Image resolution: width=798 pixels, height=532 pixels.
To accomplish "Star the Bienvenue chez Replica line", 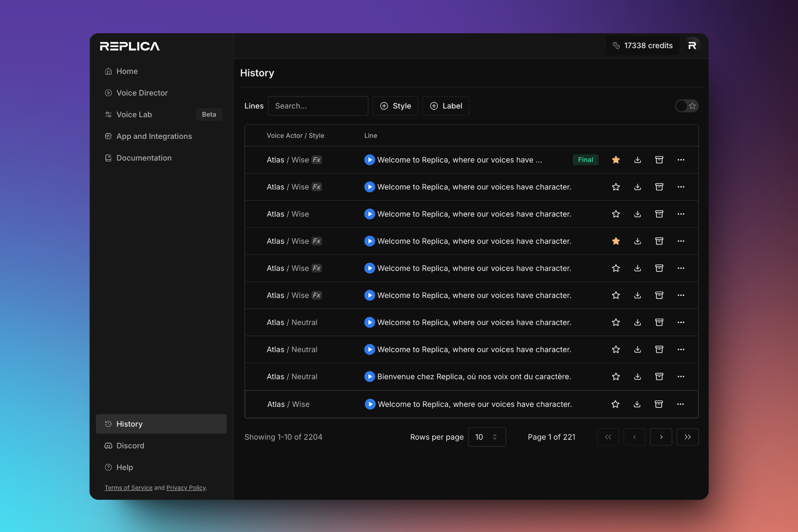I will tap(616, 377).
